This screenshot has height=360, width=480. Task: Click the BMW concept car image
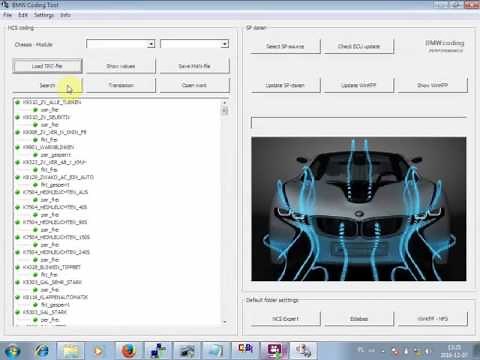(359, 209)
